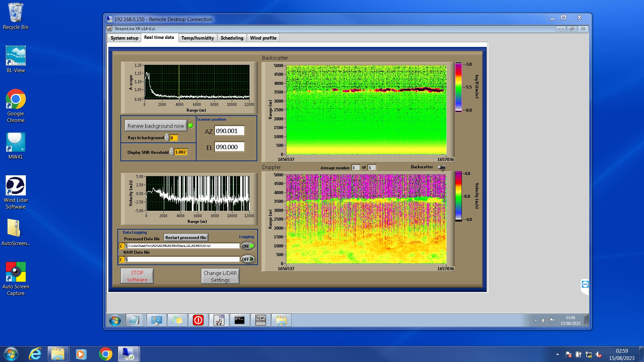Viewport: 644px width, 362px height.
Task: Open Notepad from the remote taskbar
Action: pos(135,320)
